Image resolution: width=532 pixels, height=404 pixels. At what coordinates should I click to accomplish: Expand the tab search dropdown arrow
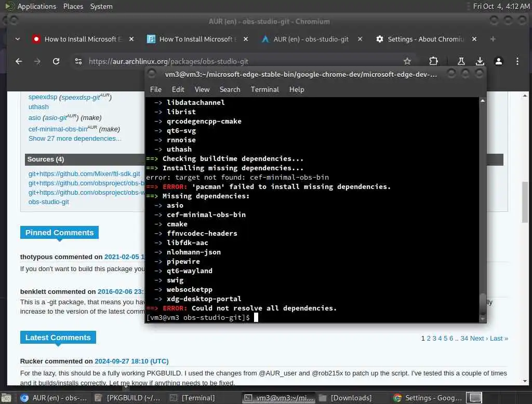point(18,39)
